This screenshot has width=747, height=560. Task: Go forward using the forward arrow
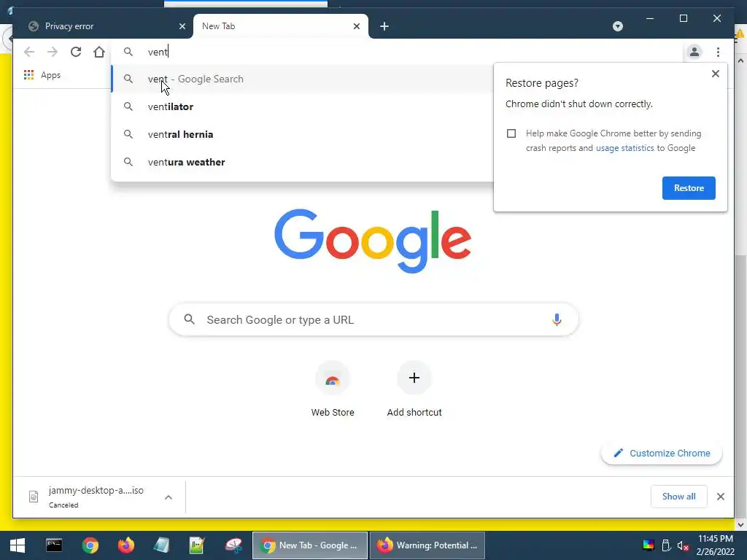tap(53, 52)
